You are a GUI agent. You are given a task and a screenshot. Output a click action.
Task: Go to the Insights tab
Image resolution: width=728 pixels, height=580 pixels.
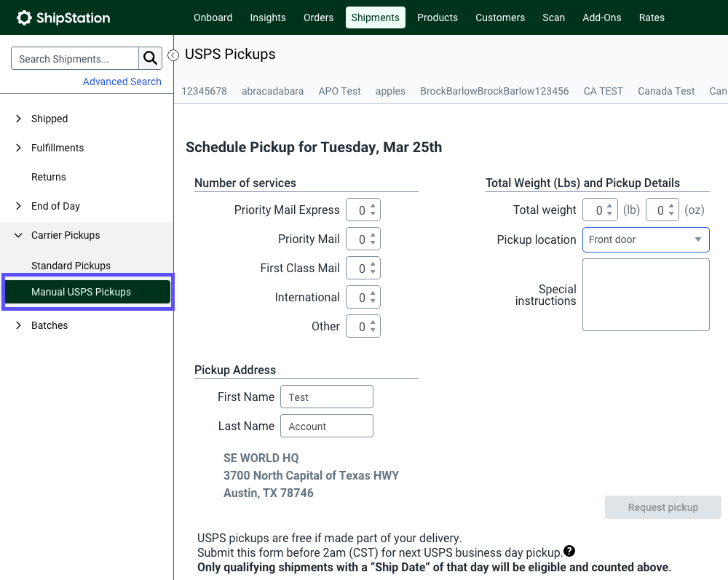[x=268, y=17]
